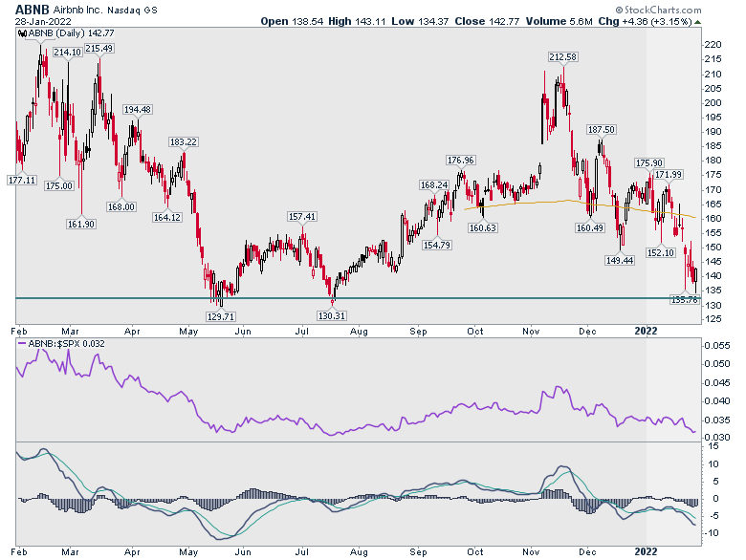Click the 168.24 price callout
The image size is (746, 560).
434,185
